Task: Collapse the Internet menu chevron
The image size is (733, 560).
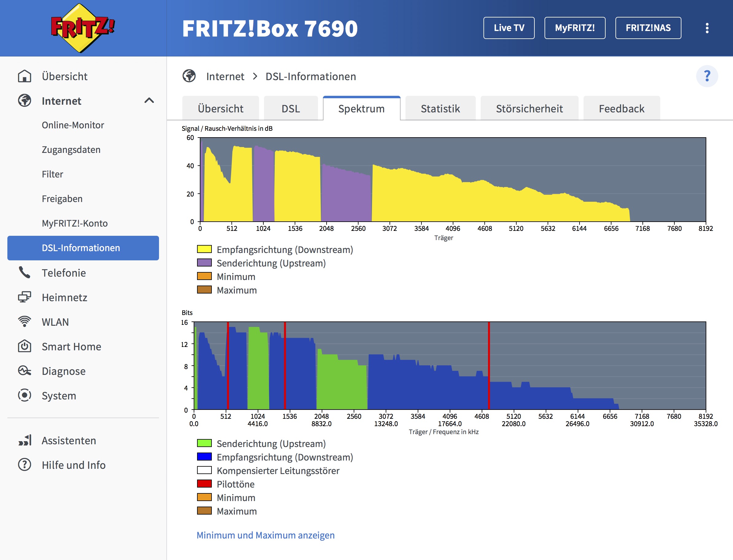Action: click(149, 101)
